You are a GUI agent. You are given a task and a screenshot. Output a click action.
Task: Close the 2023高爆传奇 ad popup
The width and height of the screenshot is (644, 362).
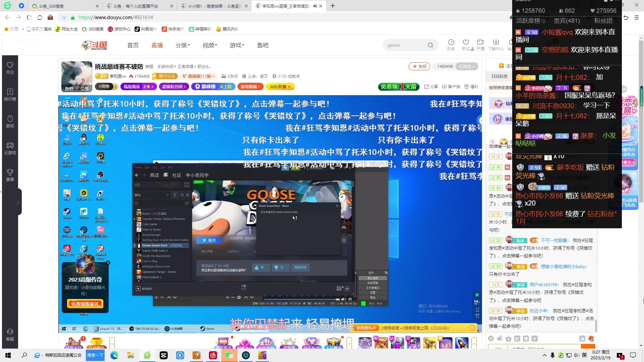pos(108,263)
